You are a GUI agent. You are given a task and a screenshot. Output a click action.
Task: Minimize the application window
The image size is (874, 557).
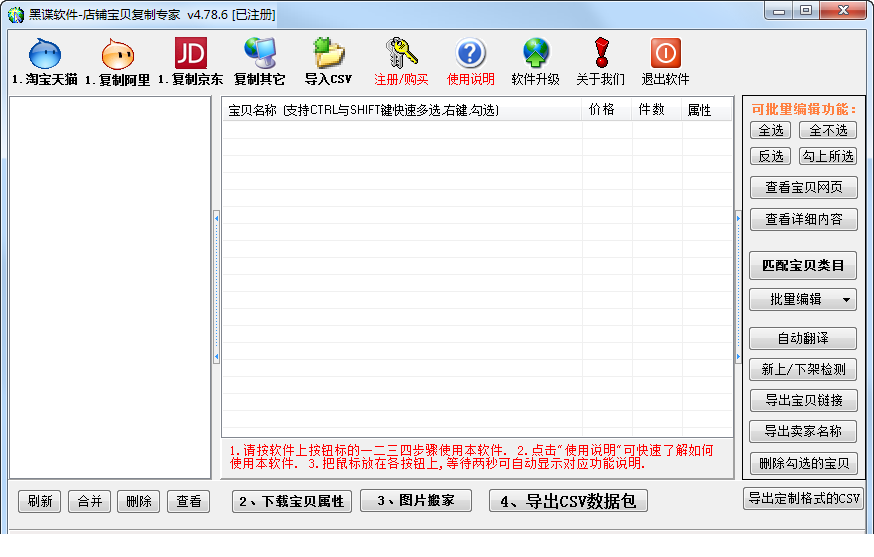[779, 11]
